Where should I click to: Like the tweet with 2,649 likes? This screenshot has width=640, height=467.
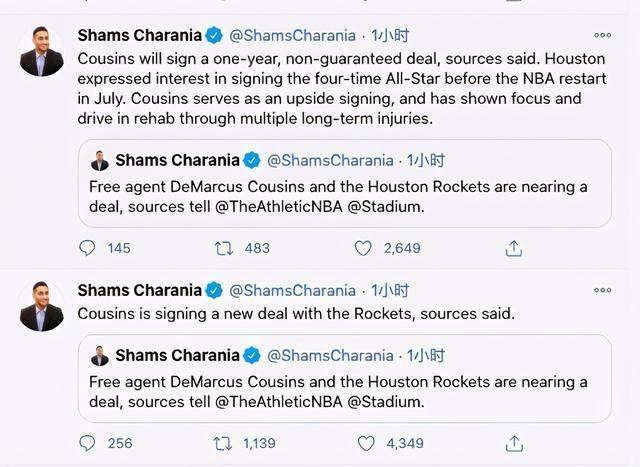363,248
